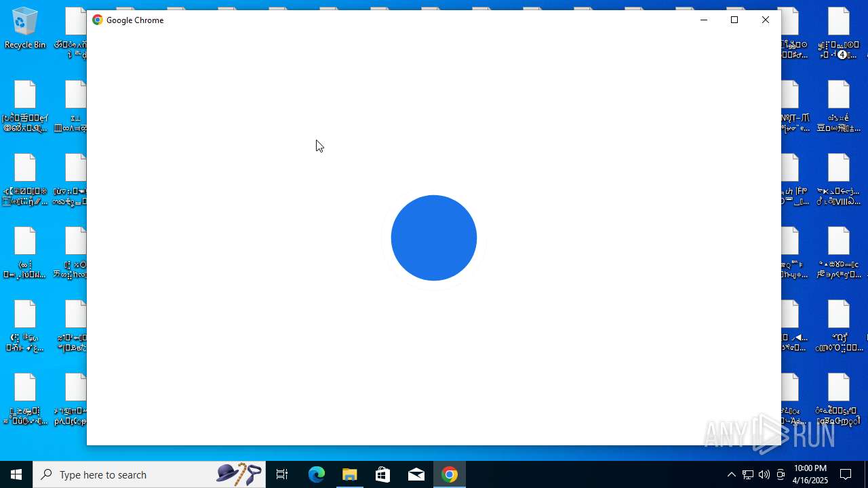Viewport: 868px width, 488px height.
Task: Expand the hidden system tray icons chevron
Action: (731, 474)
